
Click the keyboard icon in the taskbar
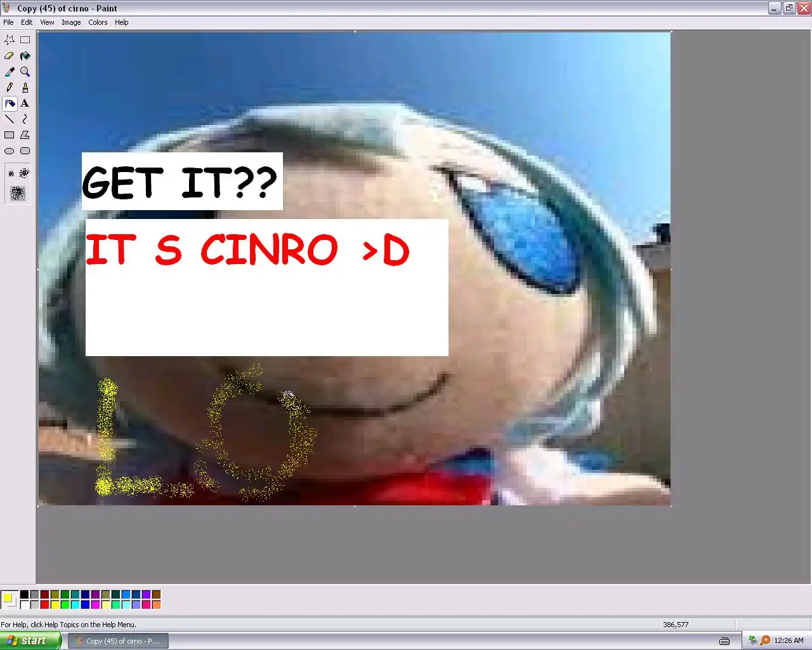(x=724, y=641)
